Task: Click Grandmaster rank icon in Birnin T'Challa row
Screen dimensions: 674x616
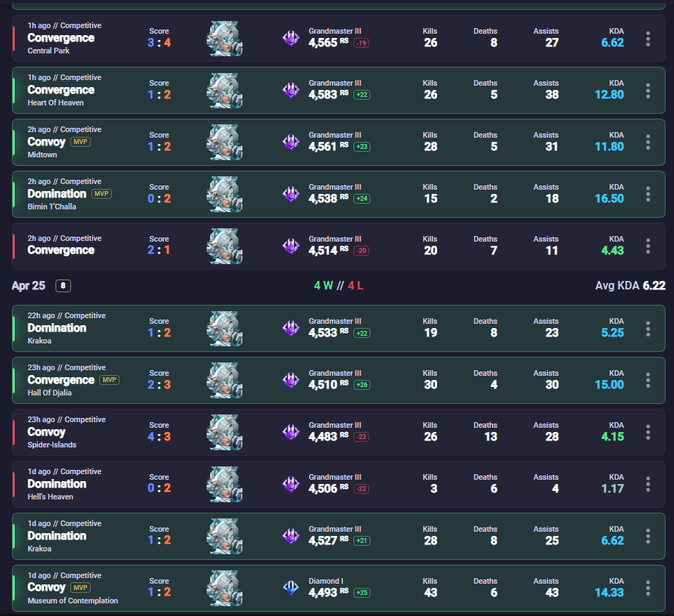Action: coord(291,194)
